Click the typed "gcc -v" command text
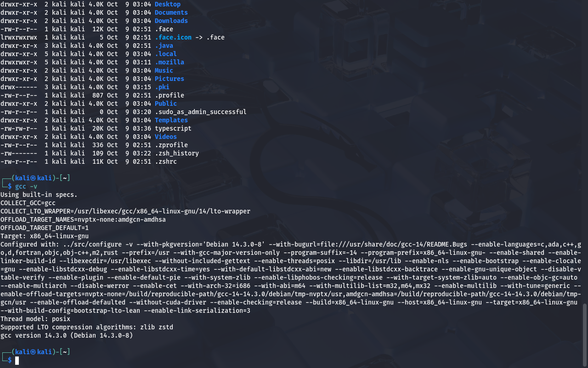 tap(26, 186)
